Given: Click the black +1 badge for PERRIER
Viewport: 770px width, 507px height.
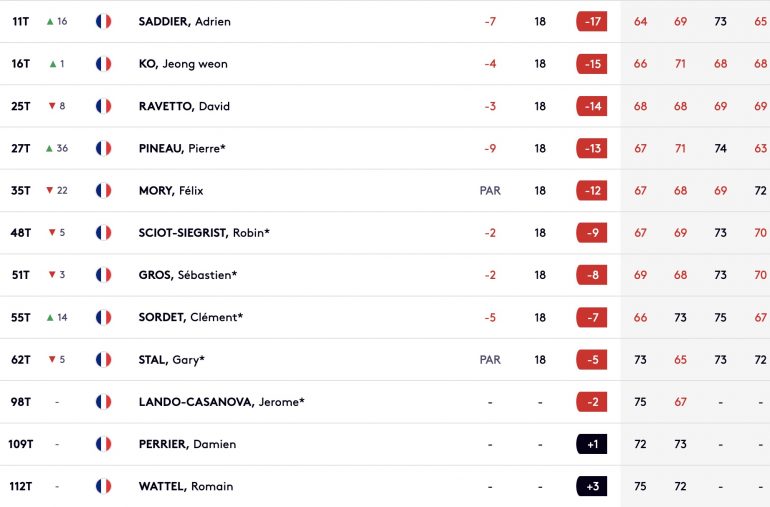Looking at the screenshot, I should pos(592,444).
